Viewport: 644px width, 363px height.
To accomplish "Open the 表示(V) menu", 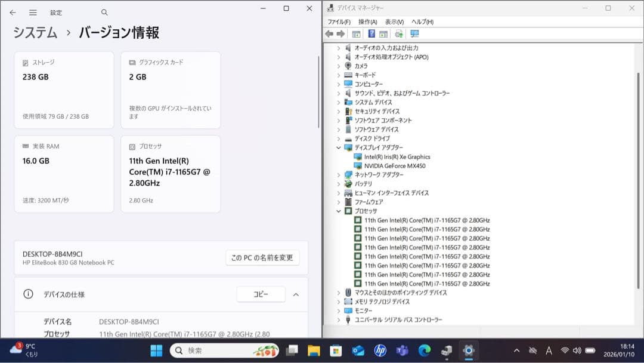I will click(394, 22).
